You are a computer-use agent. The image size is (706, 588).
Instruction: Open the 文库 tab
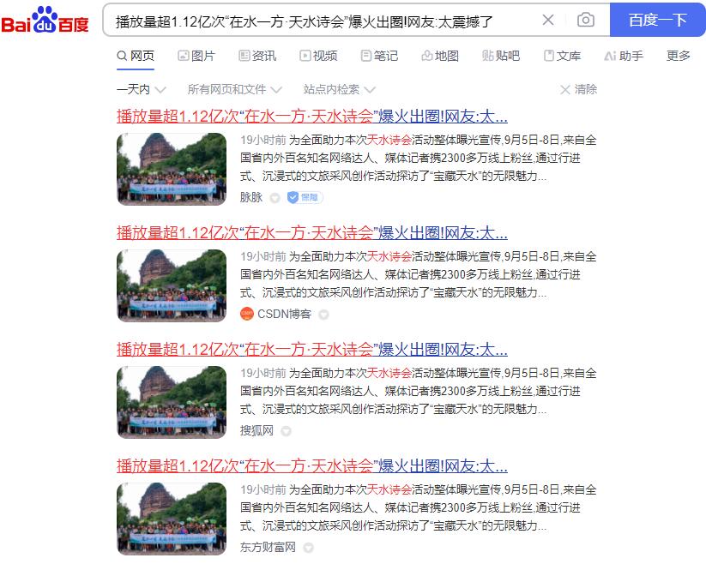coord(563,56)
